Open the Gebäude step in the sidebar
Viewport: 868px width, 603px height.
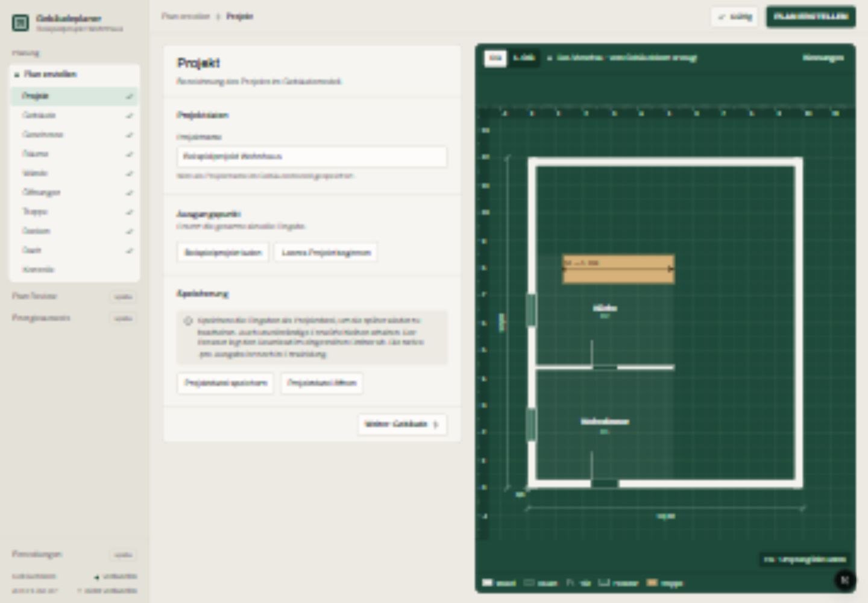point(75,115)
